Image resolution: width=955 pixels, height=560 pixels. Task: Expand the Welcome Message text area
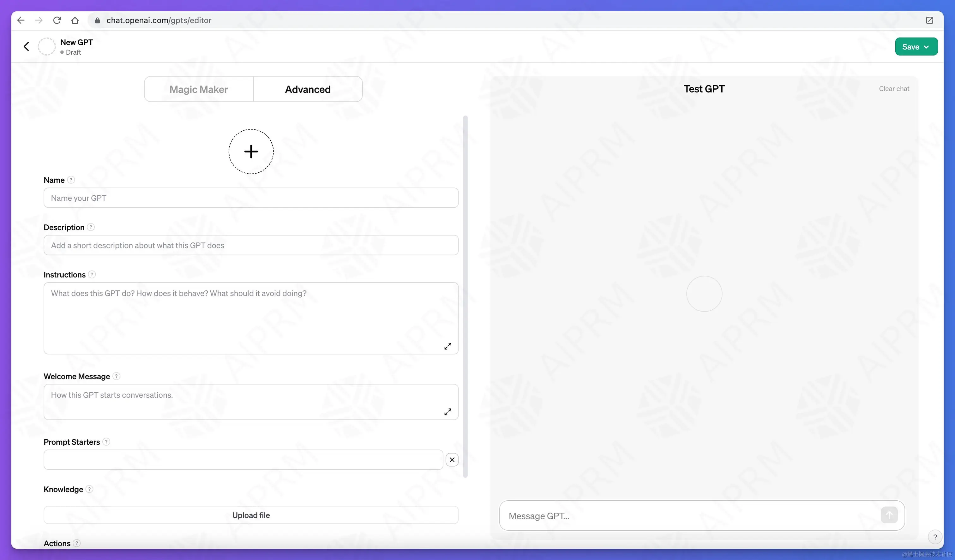[x=447, y=412]
